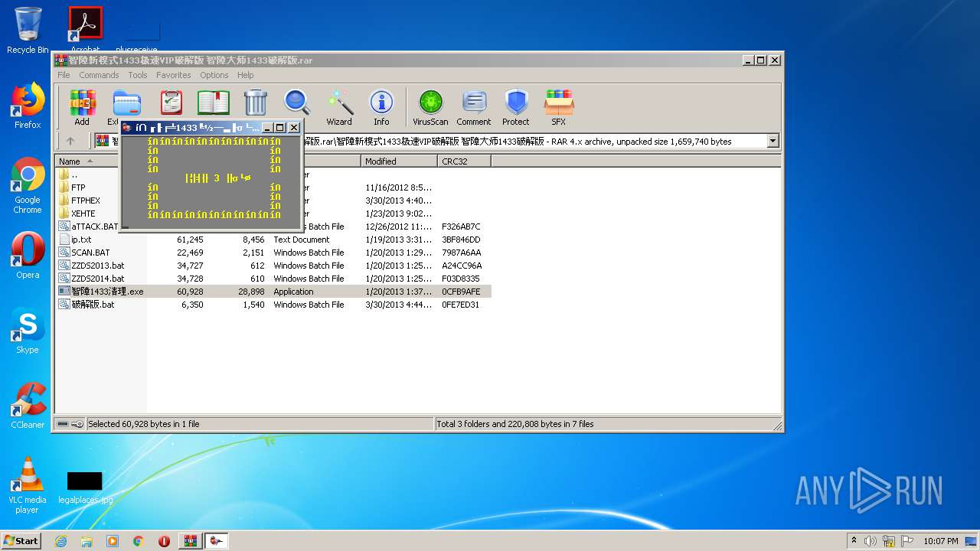The image size is (980, 551).
Task: Open the File menu
Action: [x=64, y=75]
